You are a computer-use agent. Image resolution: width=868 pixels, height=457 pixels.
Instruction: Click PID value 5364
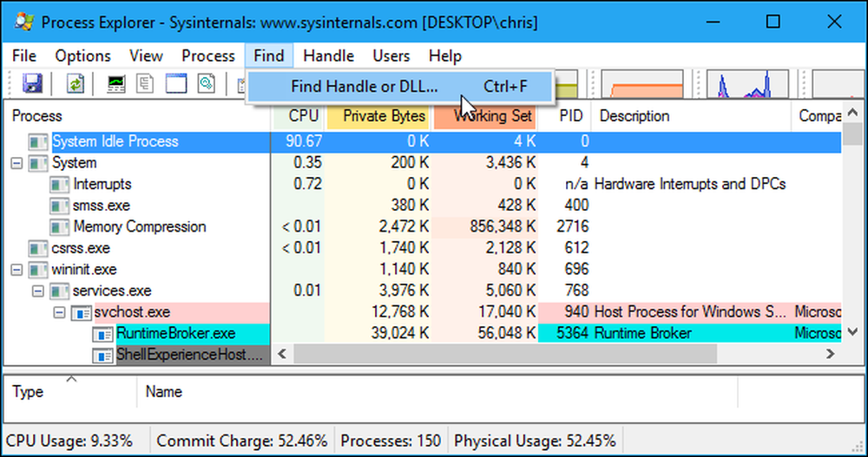coord(572,334)
